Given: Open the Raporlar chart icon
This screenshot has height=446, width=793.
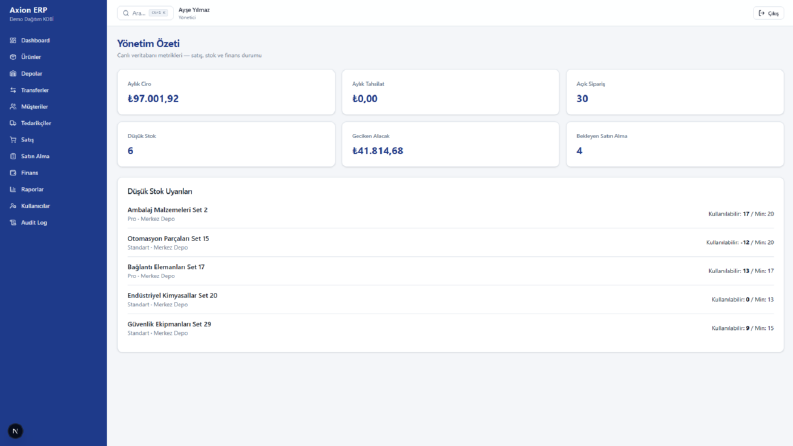Looking at the screenshot, I should (13, 189).
